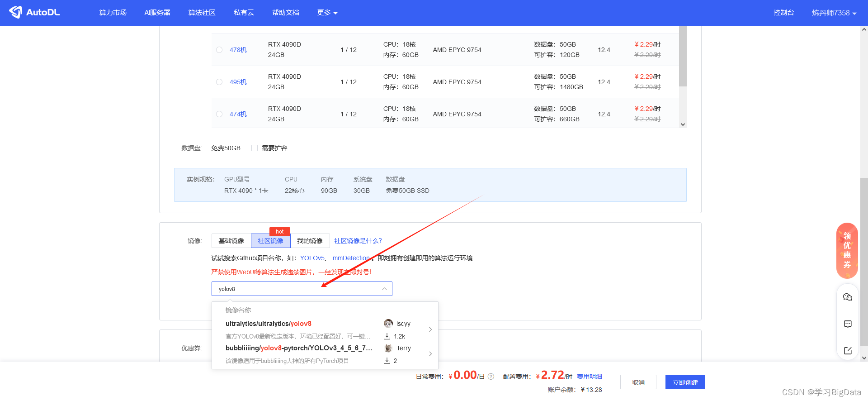This screenshot has width=868, height=401.
Task: Open AI服务器 in the navigation bar
Action: [157, 13]
